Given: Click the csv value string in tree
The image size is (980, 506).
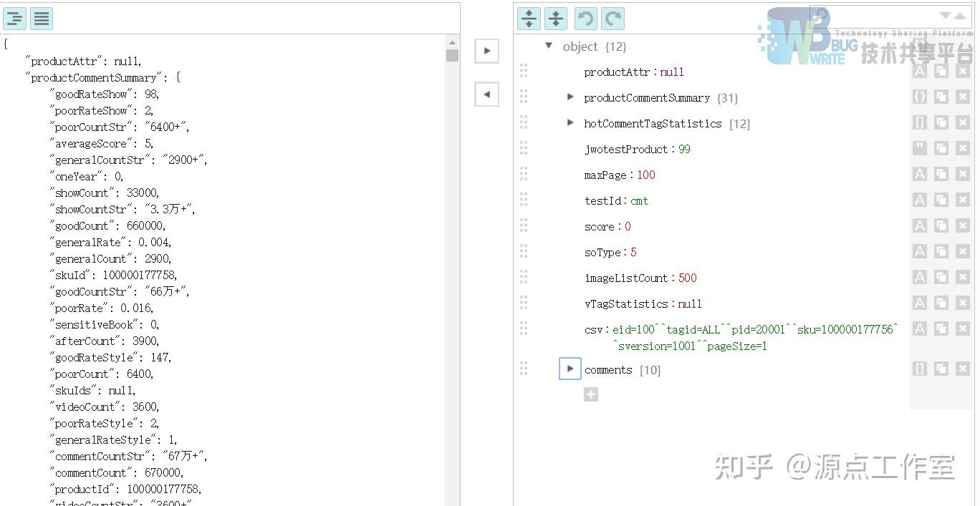Looking at the screenshot, I should (755, 337).
